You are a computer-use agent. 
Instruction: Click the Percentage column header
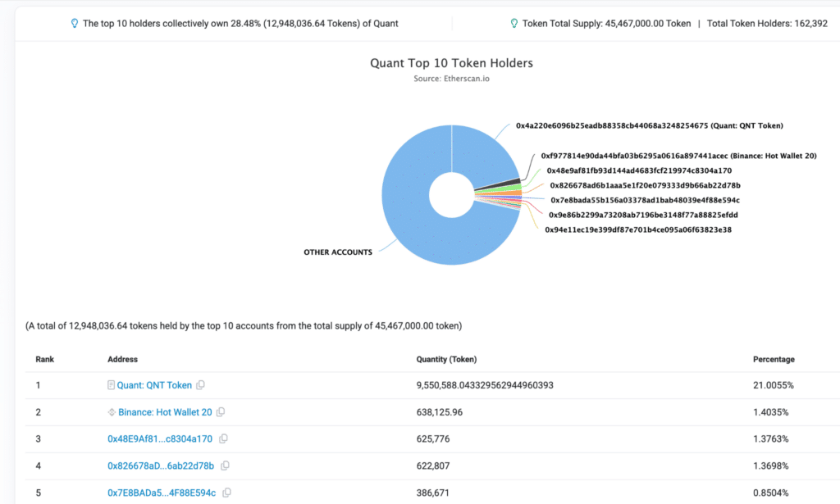[774, 360]
